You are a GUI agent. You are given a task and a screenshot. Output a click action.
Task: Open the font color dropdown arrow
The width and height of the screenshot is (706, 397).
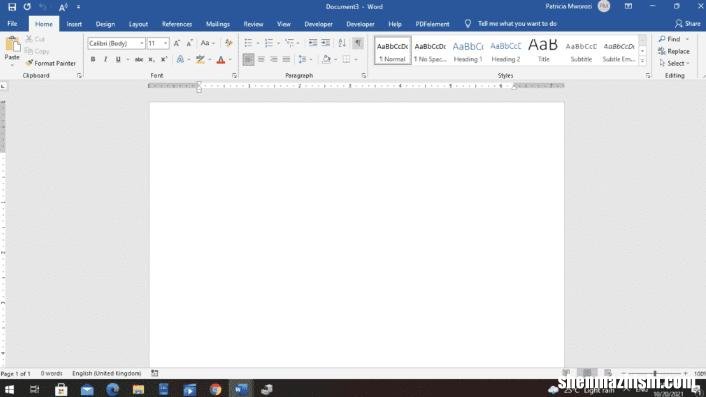coord(230,59)
